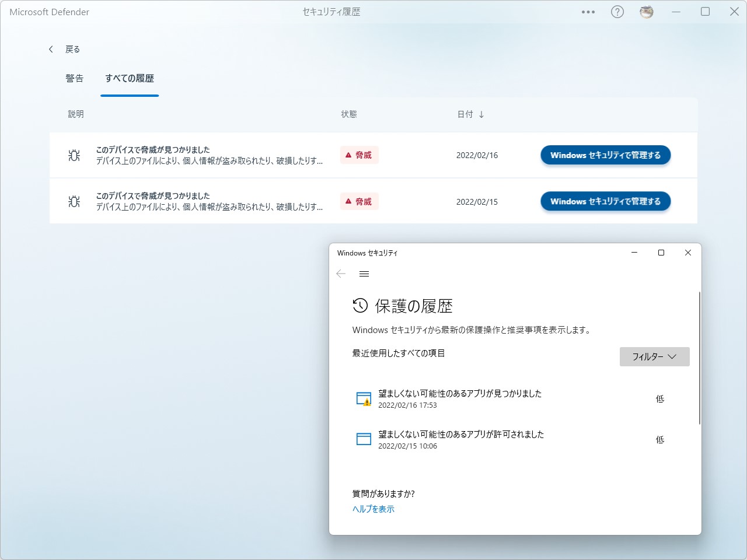This screenshot has width=747, height=560.
Task: Click the 質問がありますか? heading
Action: click(383, 494)
